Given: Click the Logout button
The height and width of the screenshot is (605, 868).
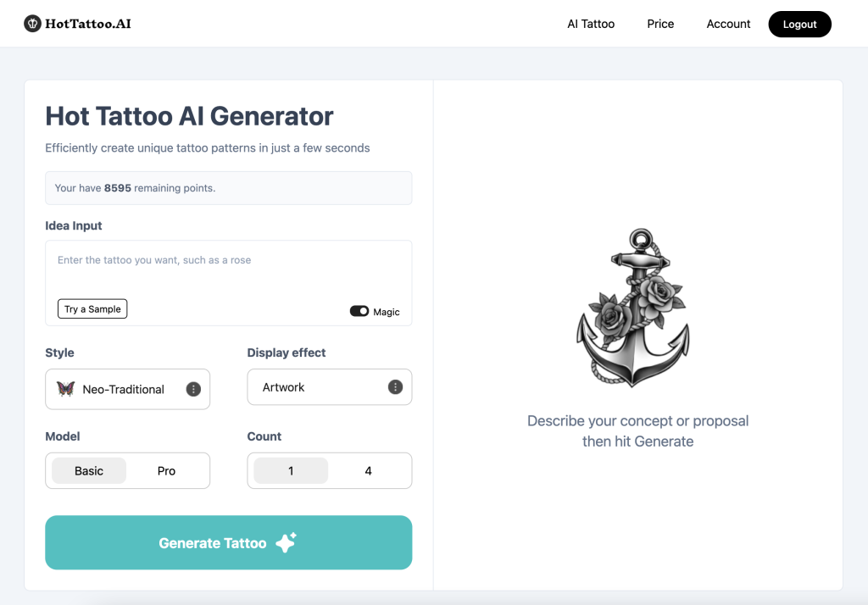Looking at the screenshot, I should (x=799, y=25).
